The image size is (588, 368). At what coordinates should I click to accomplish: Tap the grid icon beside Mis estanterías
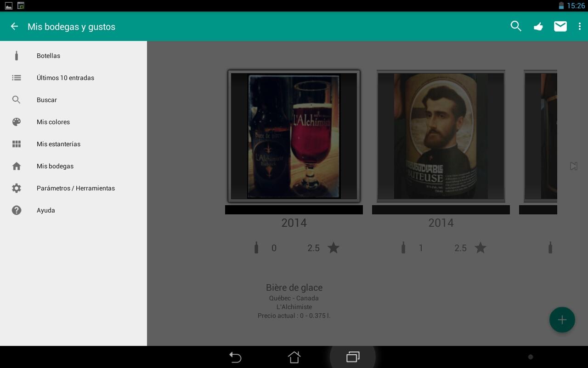(x=17, y=144)
